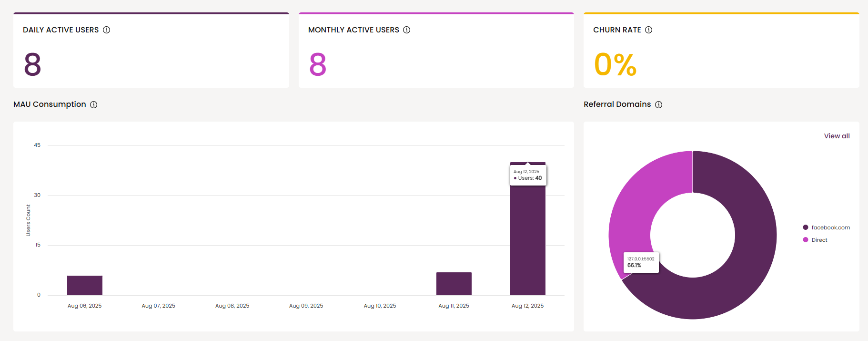Click the Aug 06, 2025 bar

tap(85, 285)
